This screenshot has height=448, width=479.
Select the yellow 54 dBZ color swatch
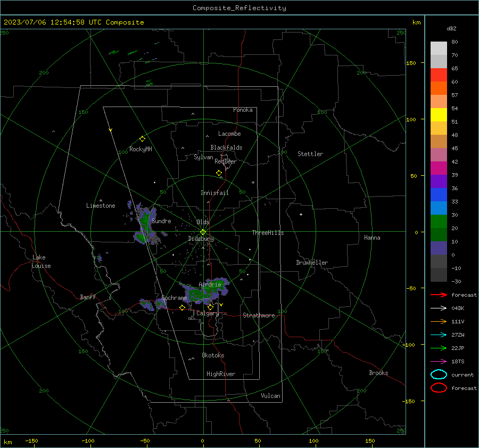[x=439, y=115]
